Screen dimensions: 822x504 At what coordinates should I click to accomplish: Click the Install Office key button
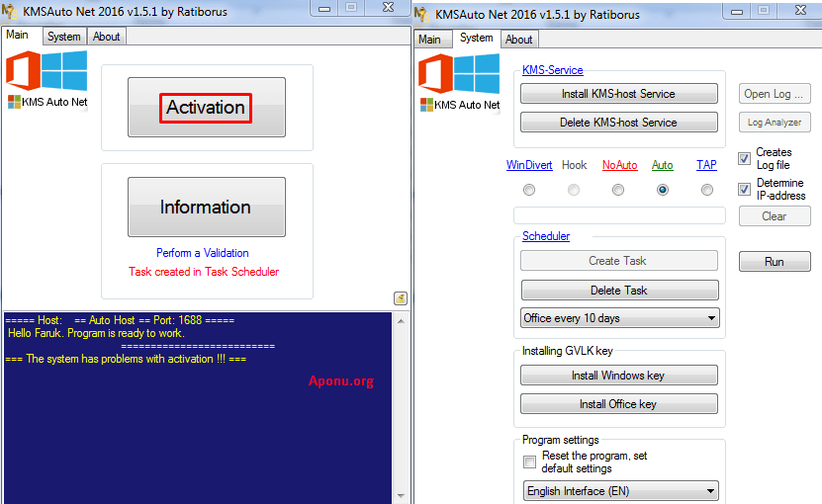[x=618, y=404]
